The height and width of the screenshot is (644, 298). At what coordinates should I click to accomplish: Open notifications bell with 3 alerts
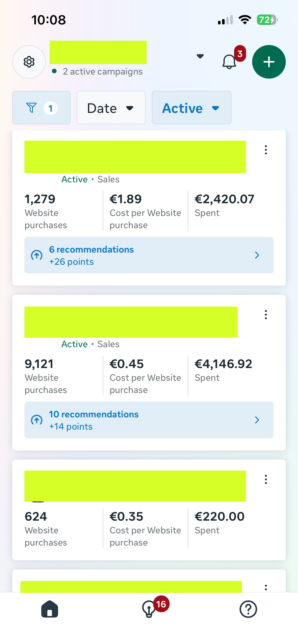pos(229,61)
